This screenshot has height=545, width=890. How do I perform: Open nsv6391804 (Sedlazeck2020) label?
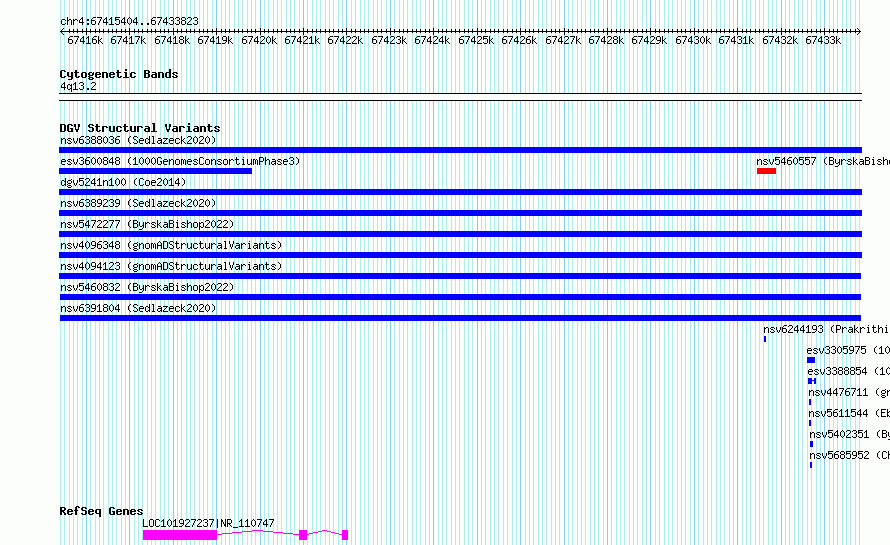[138, 308]
